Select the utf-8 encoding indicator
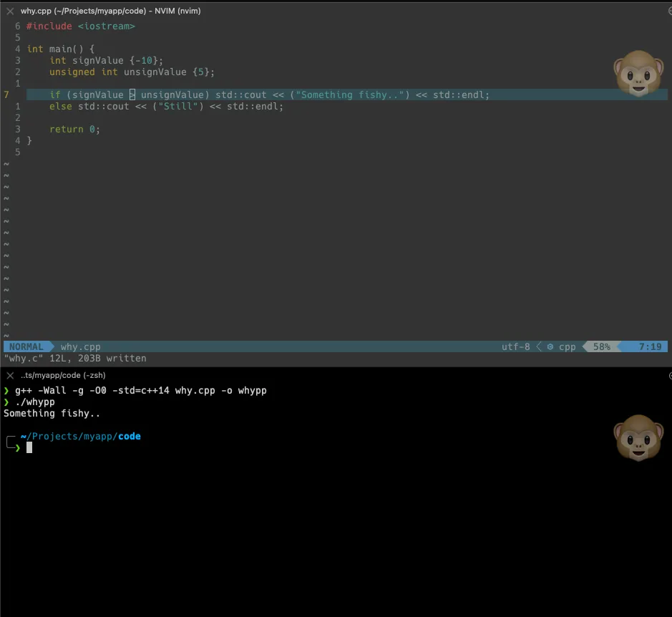The width and height of the screenshot is (672, 617). pos(515,346)
